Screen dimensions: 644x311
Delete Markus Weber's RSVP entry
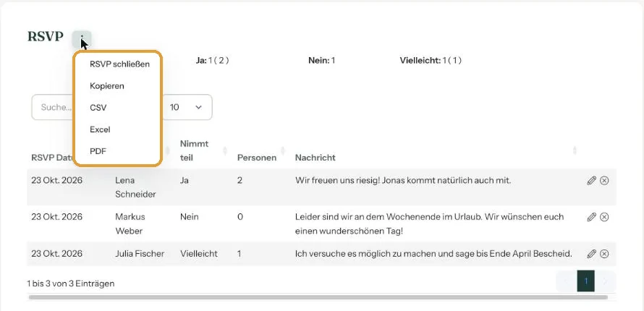pyautogui.click(x=604, y=217)
